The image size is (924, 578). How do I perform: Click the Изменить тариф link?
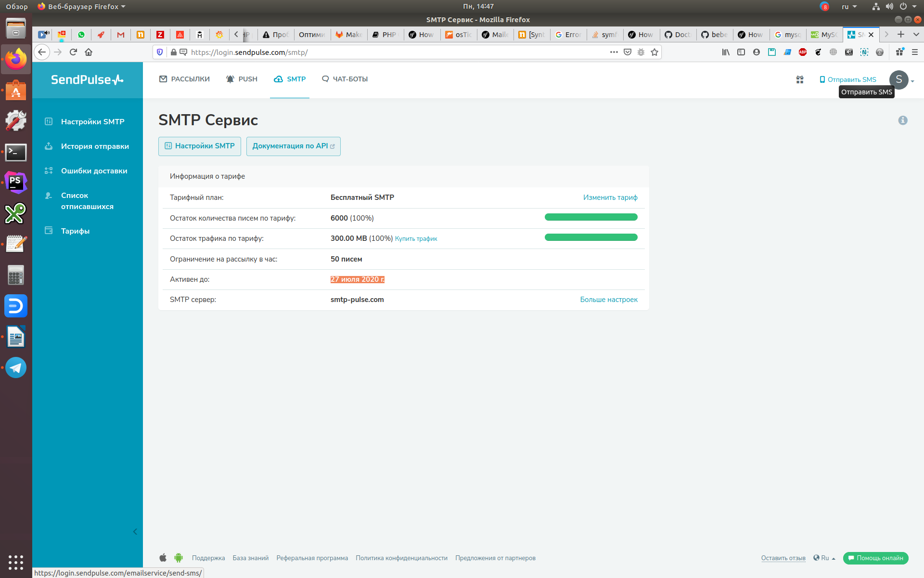[x=610, y=197]
